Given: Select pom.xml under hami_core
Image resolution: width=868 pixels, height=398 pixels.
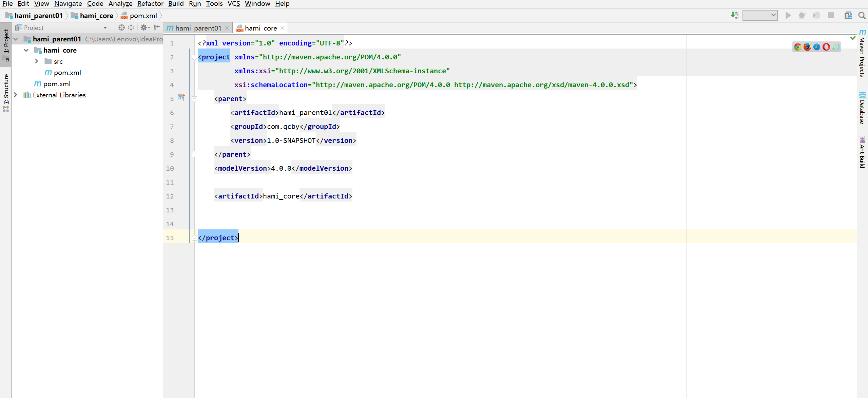Looking at the screenshot, I should pyautogui.click(x=67, y=73).
